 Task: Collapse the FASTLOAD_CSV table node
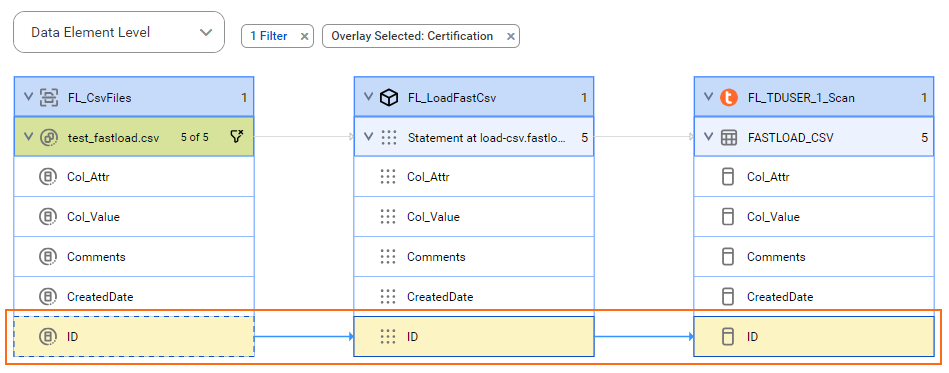pos(708,137)
